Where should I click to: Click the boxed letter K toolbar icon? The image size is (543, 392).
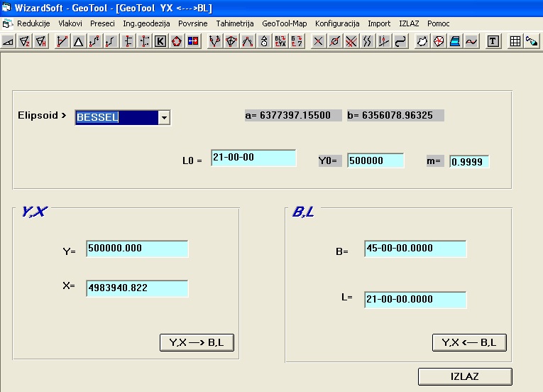(x=160, y=42)
